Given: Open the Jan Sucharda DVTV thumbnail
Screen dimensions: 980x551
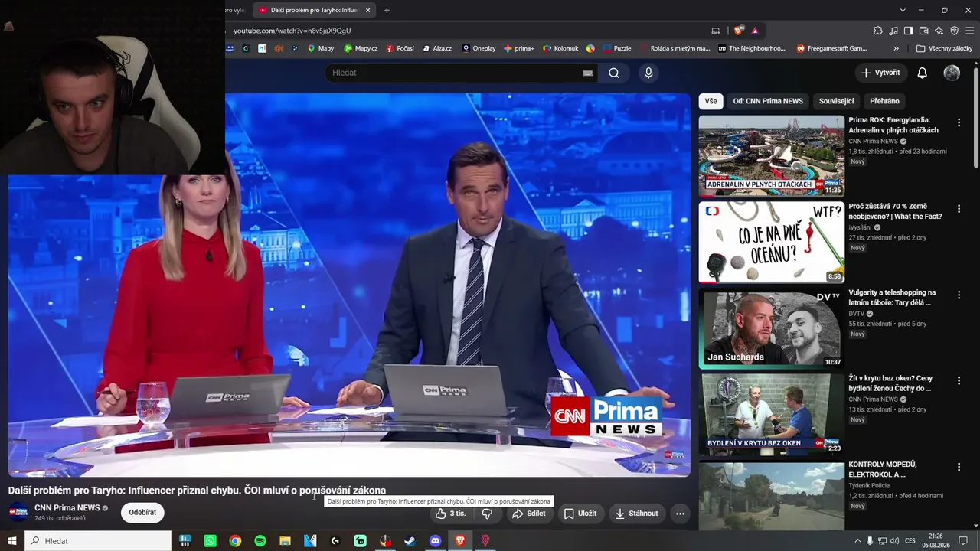Looking at the screenshot, I should click(x=772, y=328).
